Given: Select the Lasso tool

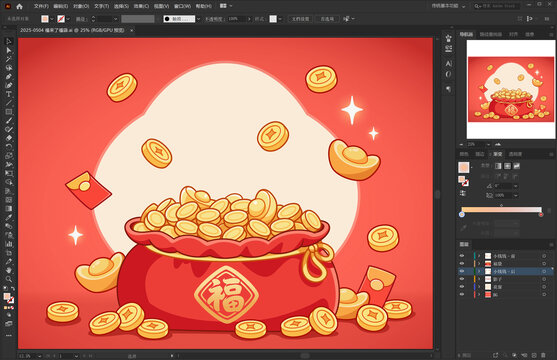Looking at the screenshot, I should click(x=9, y=68).
